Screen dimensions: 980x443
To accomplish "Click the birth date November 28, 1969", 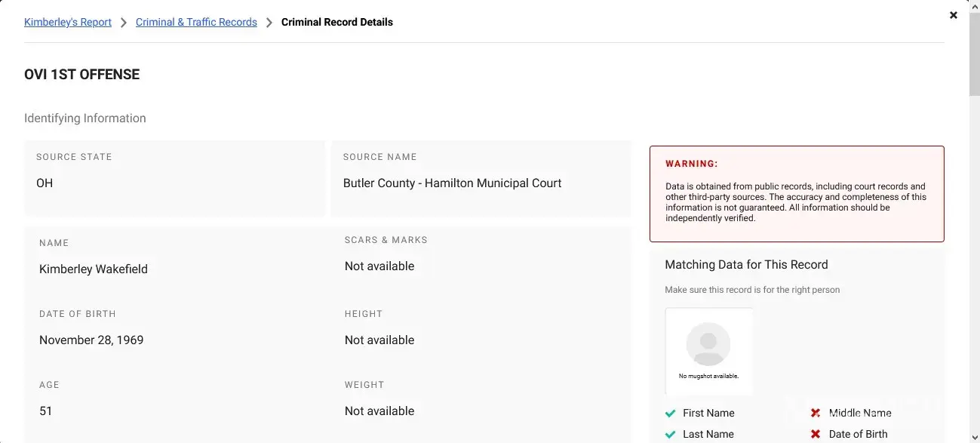I will click(x=91, y=340).
